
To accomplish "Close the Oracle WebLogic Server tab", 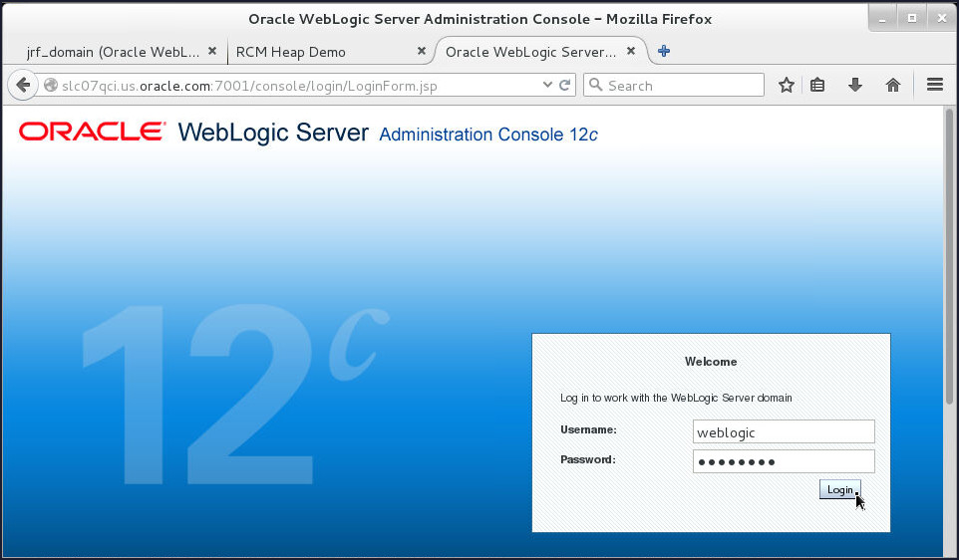I will pyautogui.click(x=631, y=52).
